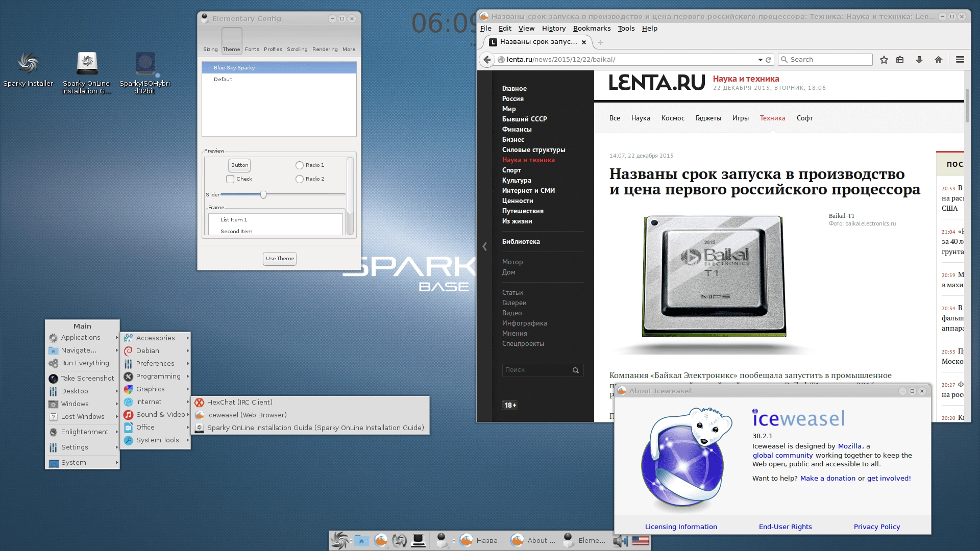Open terminal from the panel
Viewport: 980px width, 551px height.
click(419, 540)
